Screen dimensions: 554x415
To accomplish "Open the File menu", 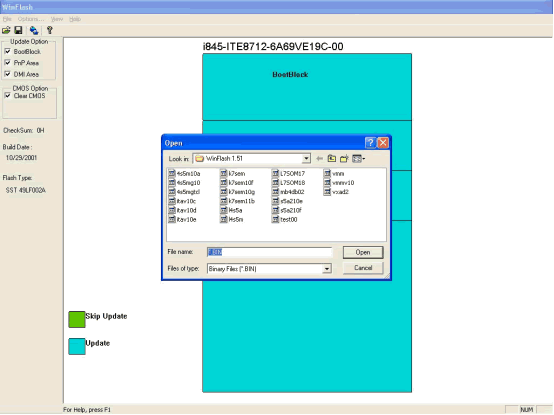I will [7, 19].
